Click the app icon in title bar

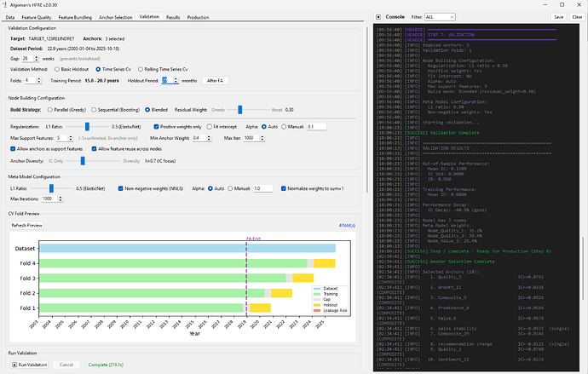click(x=4, y=5)
